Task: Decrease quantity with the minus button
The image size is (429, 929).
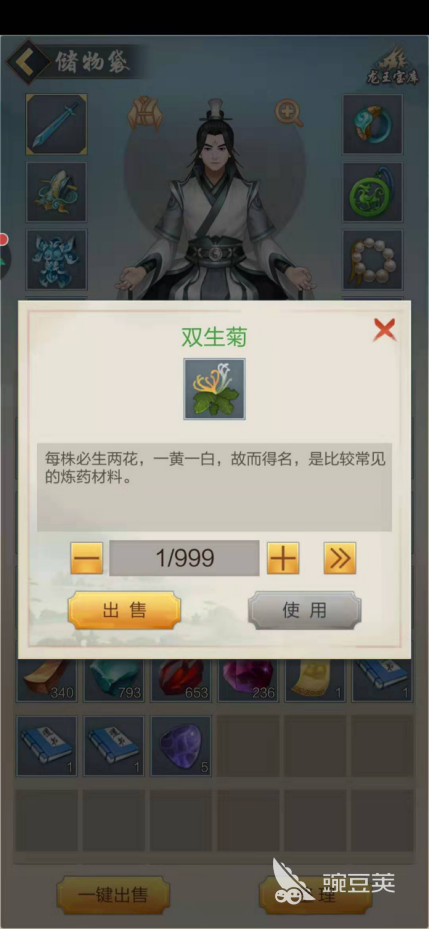Action: [87, 558]
